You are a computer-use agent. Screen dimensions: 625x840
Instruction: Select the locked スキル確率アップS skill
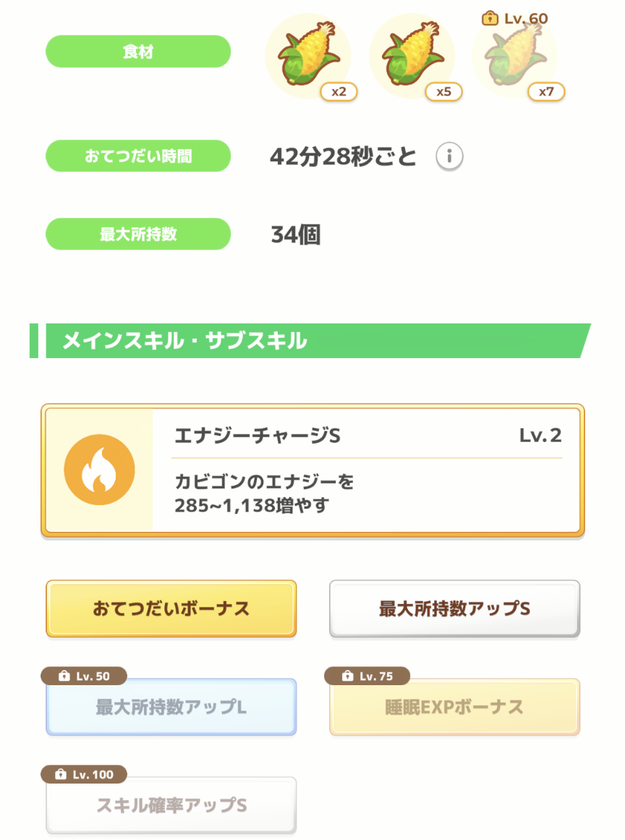pos(171,805)
